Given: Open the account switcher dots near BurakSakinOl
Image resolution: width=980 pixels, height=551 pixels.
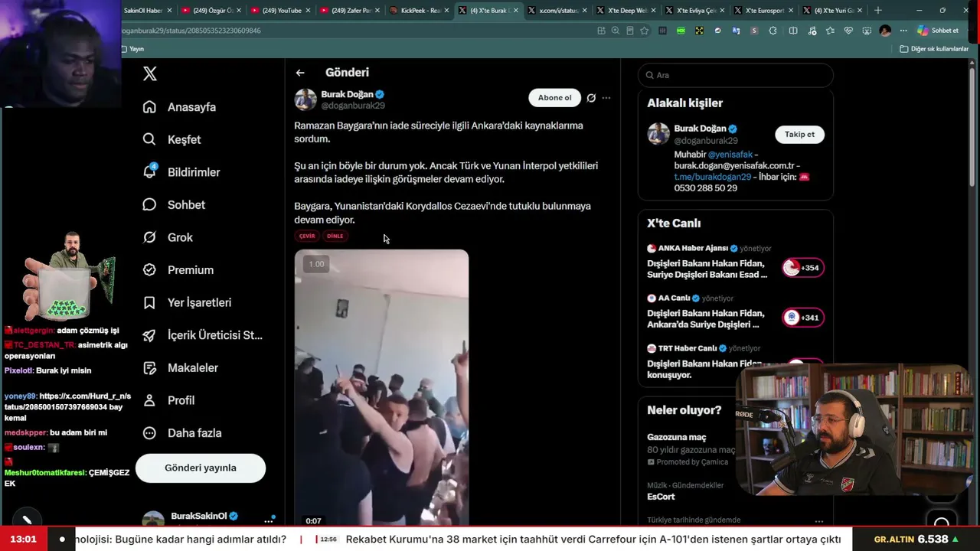Looking at the screenshot, I should point(269,520).
